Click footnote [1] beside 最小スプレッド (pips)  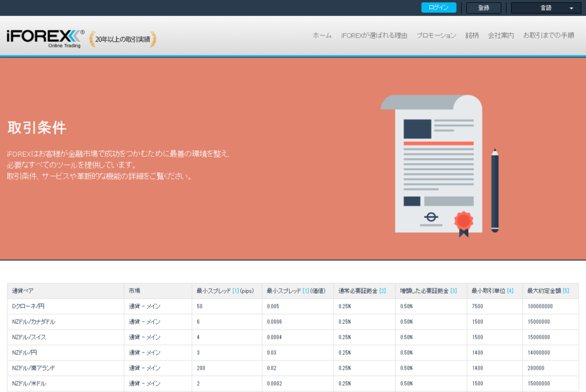pos(235,291)
